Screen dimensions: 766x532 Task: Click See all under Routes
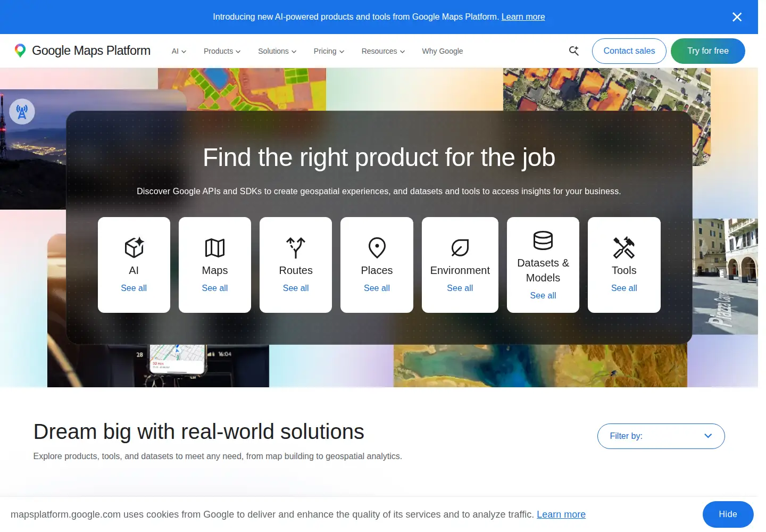pyautogui.click(x=296, y=288)
